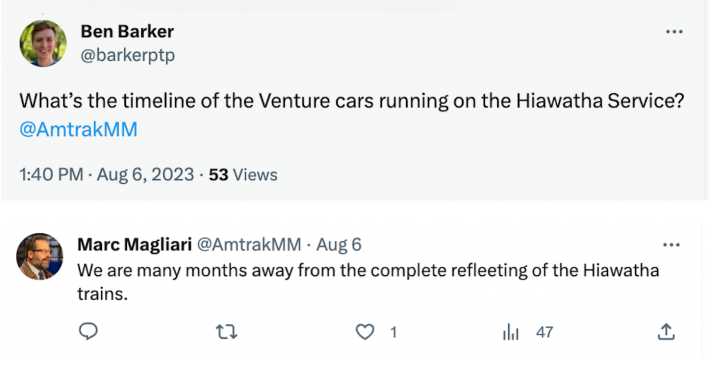Viewport: 709px width, 390px height.
Task: Open Ben Barker's profile picture
Action: click(43, 43)
